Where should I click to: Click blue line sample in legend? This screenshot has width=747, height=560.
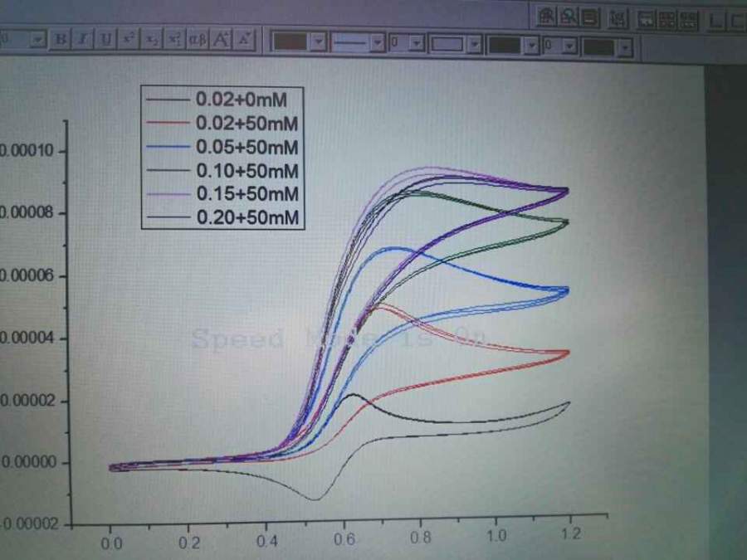click(168, 147)
